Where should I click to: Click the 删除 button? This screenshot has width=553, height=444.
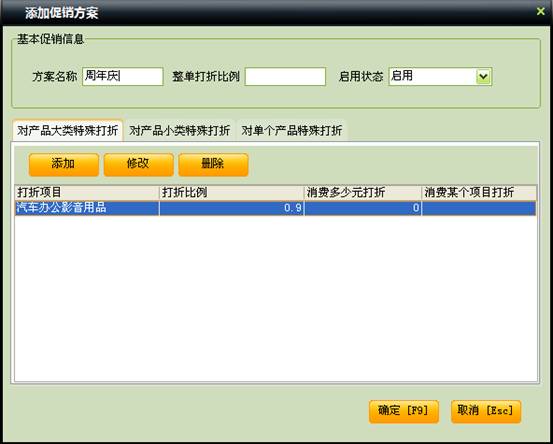point(213,164)
